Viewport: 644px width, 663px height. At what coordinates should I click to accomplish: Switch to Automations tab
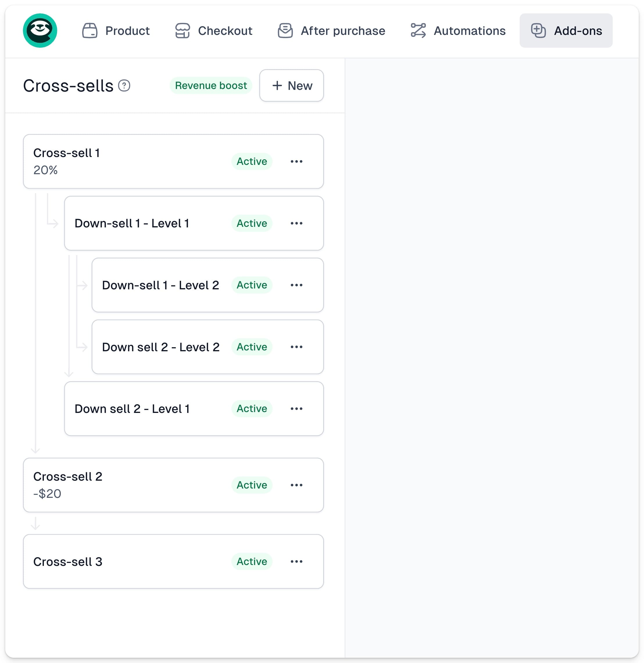click(458, 31)
